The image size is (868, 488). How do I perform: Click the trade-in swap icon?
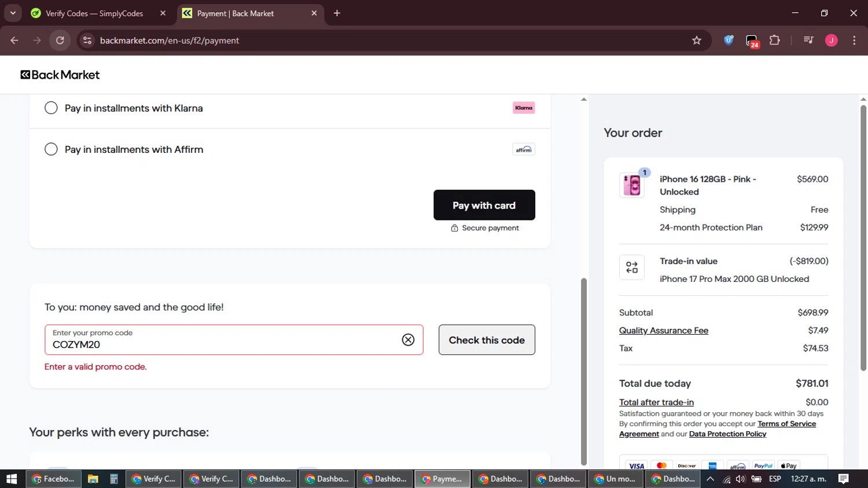point(632,267)
